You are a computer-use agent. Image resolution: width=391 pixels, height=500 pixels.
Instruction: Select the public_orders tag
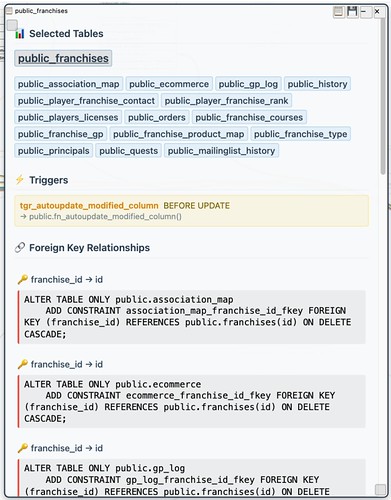point(157,117)
